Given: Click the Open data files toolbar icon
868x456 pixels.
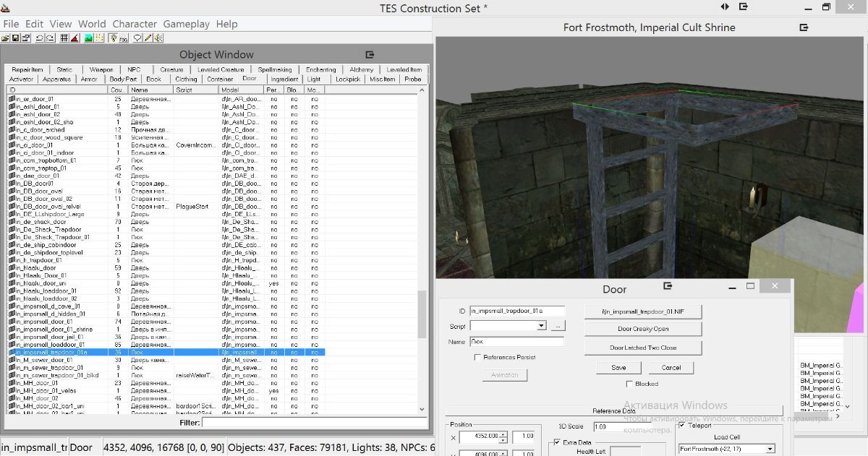Looking at the screenshot, I should [x=5, y=38].
